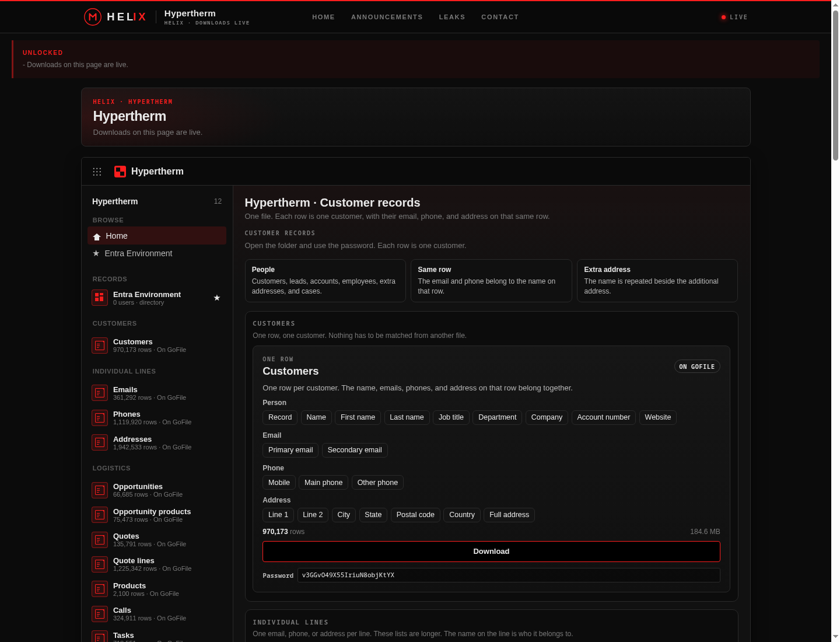Screen dimensions: 840x642
Task: Click the Addresses file icon
Action: [100, 442]
